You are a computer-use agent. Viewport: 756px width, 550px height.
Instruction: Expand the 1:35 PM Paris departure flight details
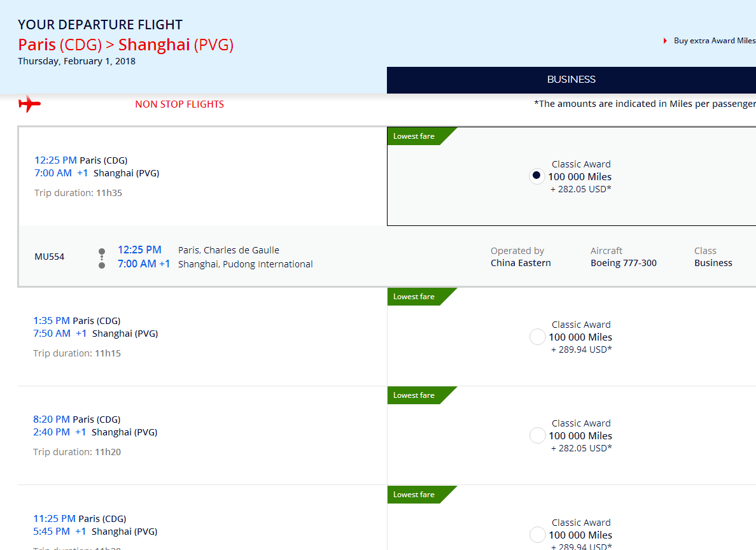(202, 337)
